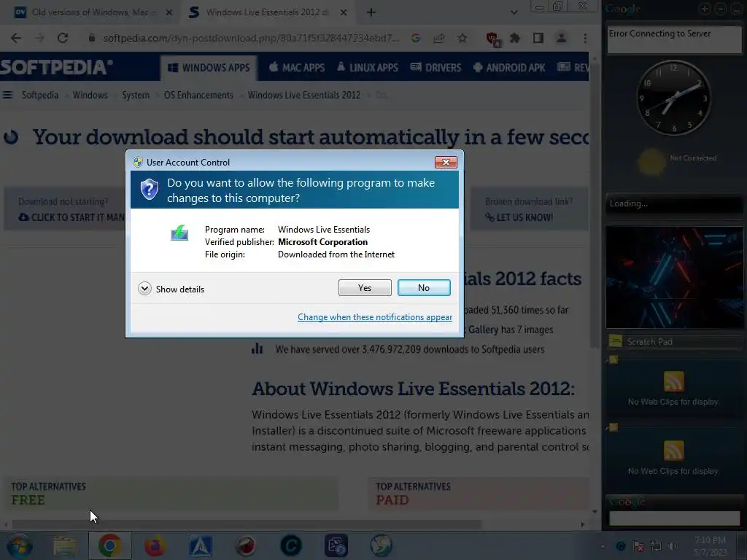Click the slideshow picture gadget
This screenshot has height=560, width=747.
coord(674,277)
